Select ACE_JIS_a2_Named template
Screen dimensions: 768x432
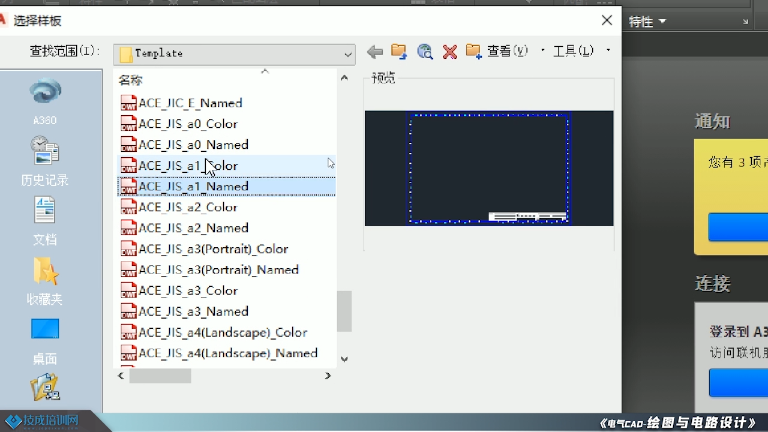[x=193, y=228]
